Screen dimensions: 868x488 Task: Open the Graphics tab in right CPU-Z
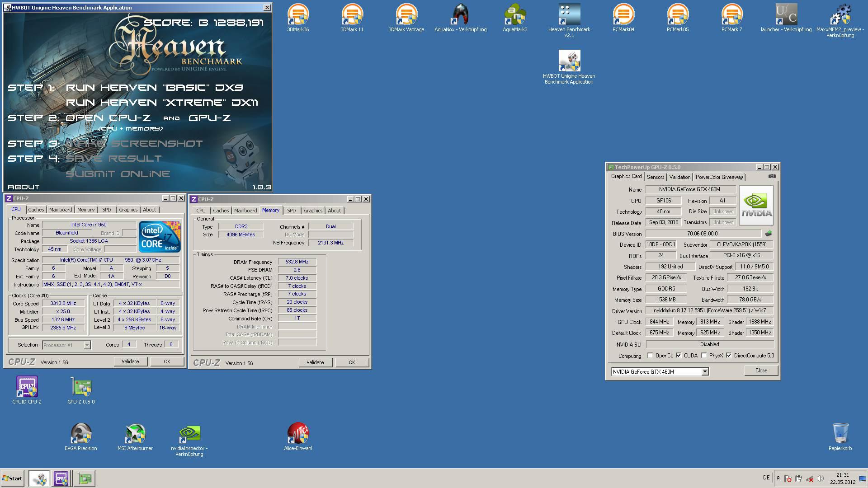313,211
